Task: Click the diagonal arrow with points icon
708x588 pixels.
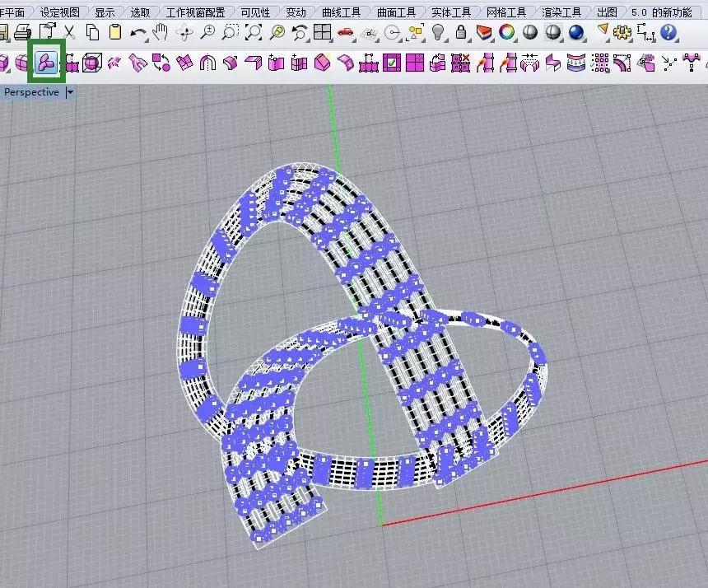Action: (x=669, y=63)
